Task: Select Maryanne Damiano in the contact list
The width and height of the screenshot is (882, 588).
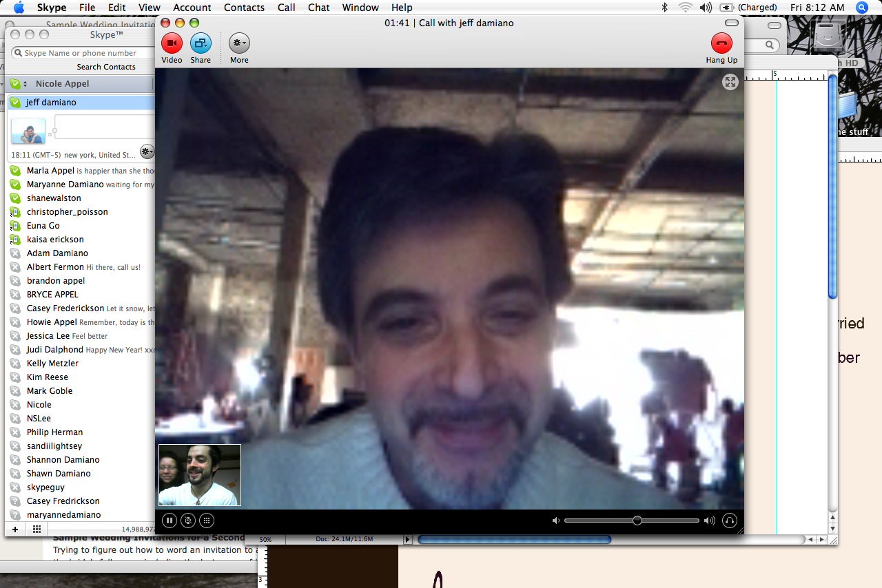Action: 65,185
